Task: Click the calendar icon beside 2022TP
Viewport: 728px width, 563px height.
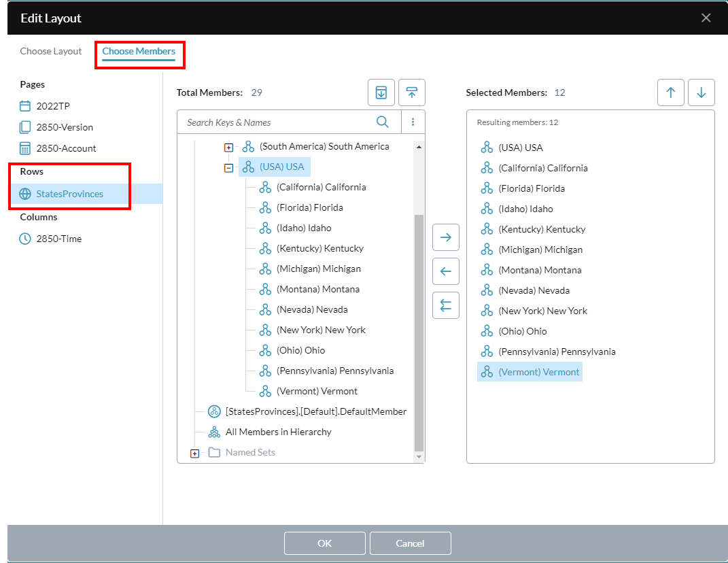Action: click(25, 106)
